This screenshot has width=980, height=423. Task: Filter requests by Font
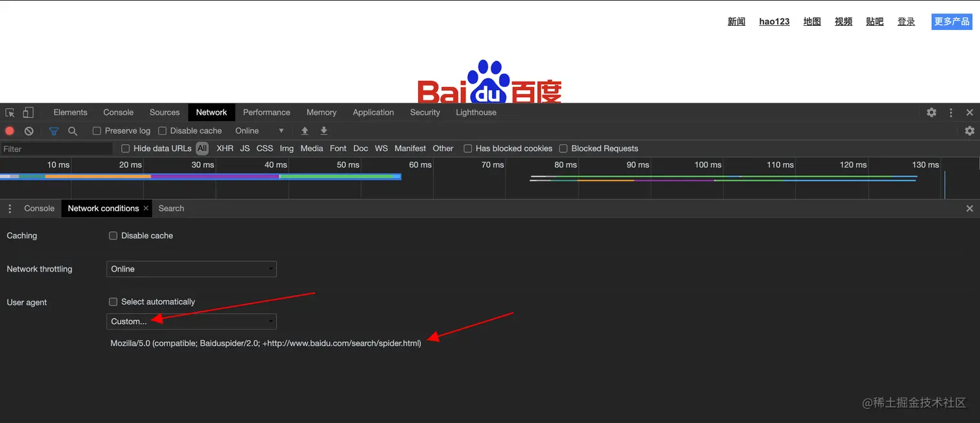click(x=338, y=148)
